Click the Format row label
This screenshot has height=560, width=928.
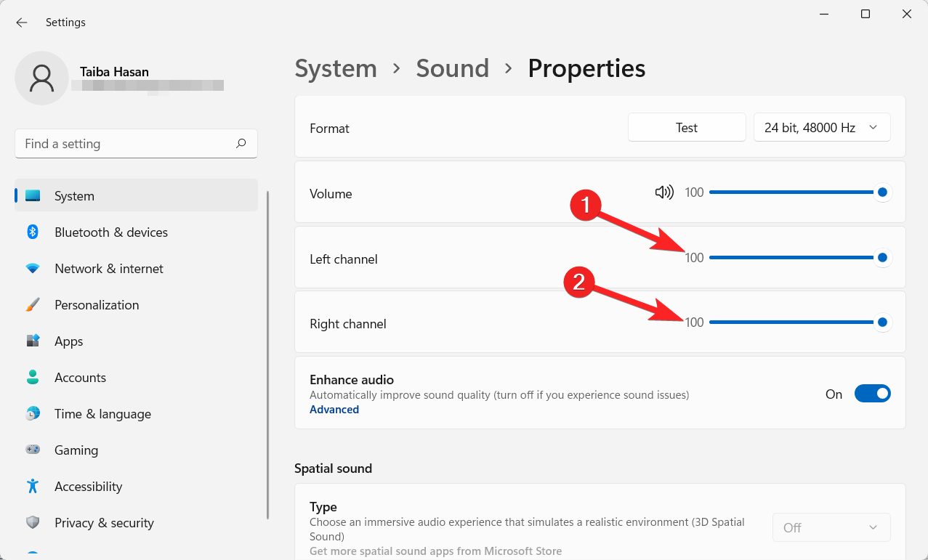[x=329, y=129]
